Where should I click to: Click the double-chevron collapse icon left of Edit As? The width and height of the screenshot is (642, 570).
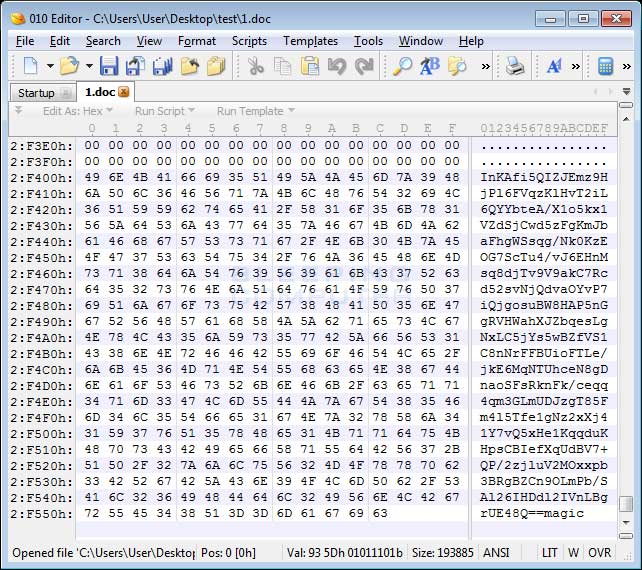pyautogui.click(x=18, y=111)
